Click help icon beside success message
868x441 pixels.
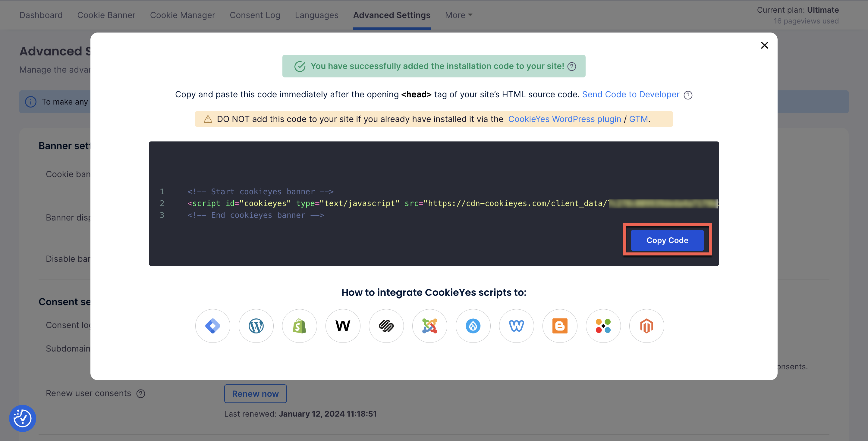[572, 66]
